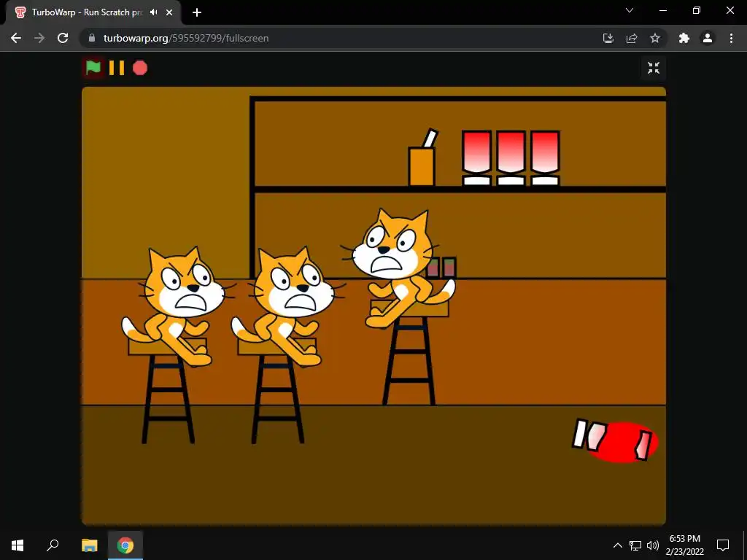Open the Windows notification center
The width and height of the screenshot is (747, 560).
(723, 545)
